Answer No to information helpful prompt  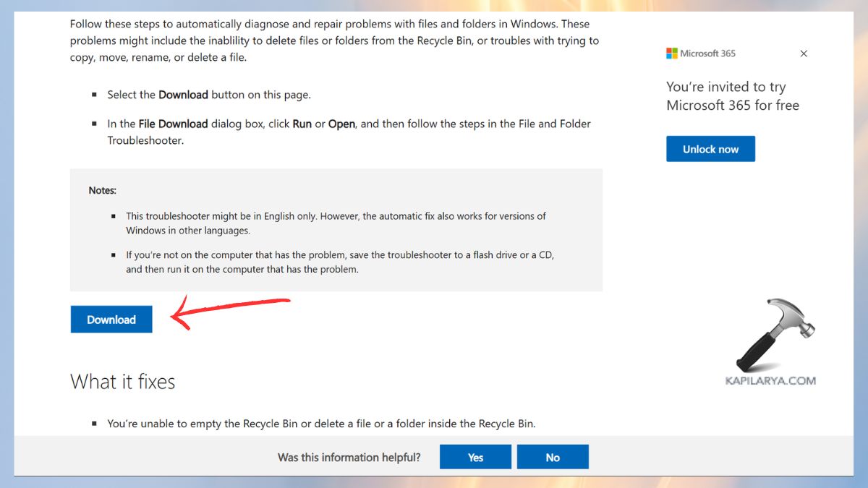(x=553, y=457)
